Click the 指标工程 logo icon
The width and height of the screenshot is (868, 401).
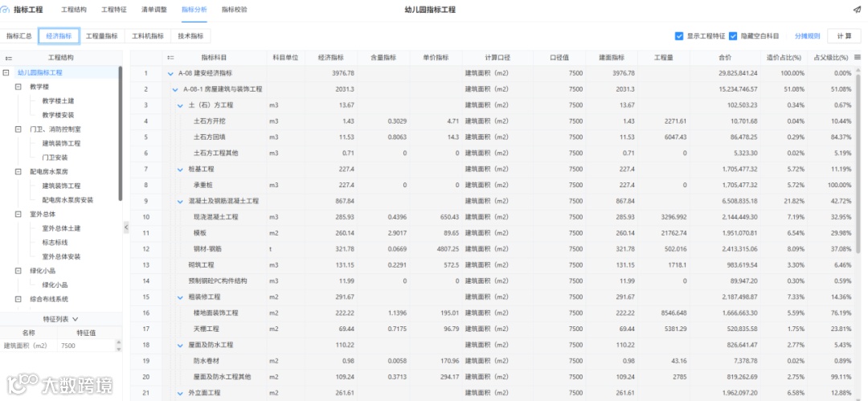click(x=6, y=10)
